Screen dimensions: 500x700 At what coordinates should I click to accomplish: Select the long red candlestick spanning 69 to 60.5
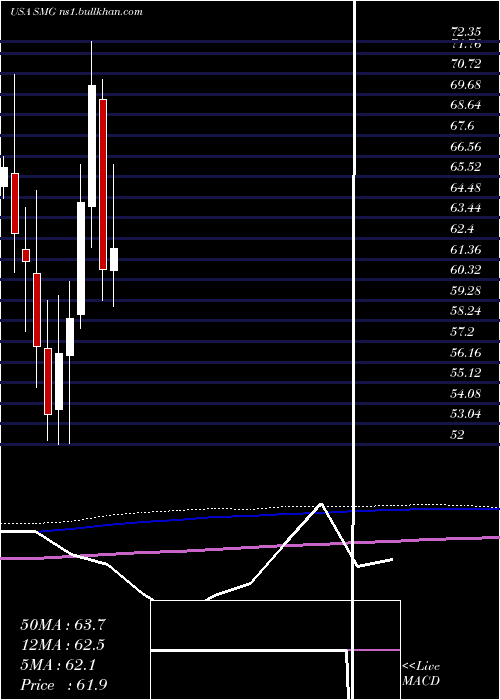pos(103,184)
